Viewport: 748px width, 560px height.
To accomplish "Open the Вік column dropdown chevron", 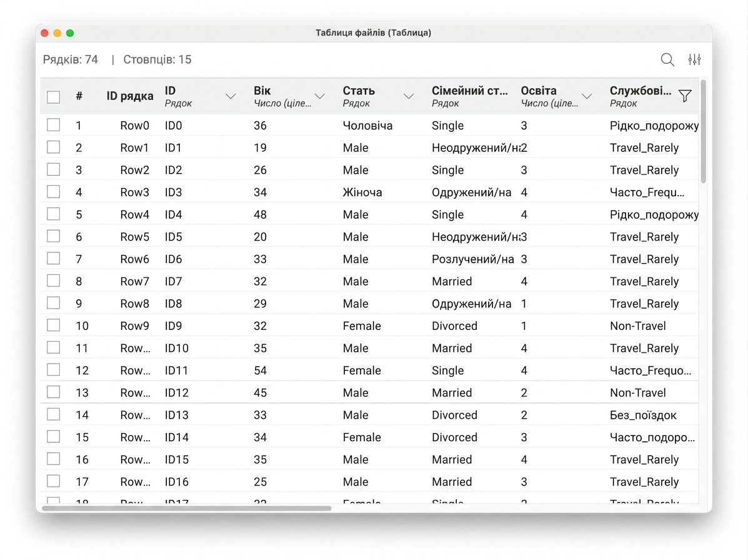I will click(319, 96).
